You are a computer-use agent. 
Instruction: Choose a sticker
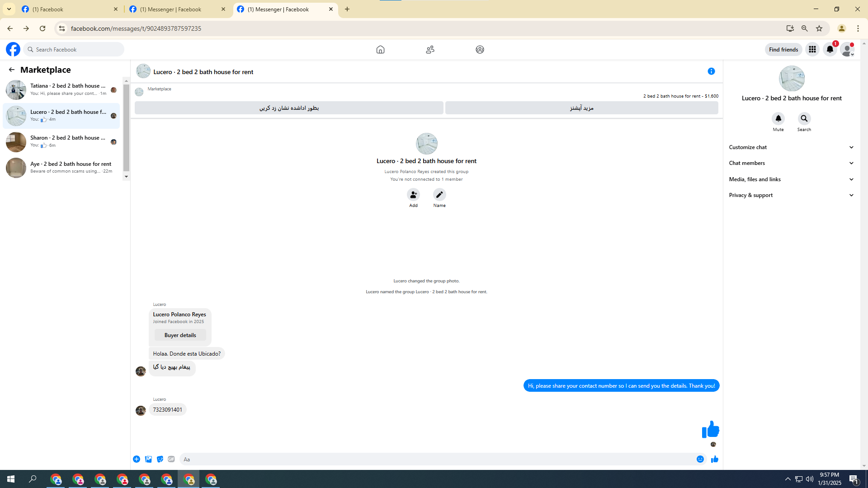pos(160,459)
